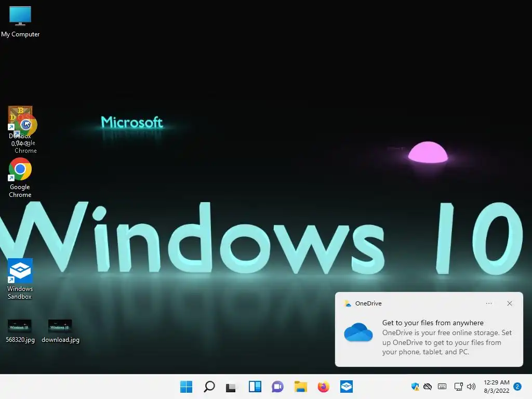Screen dimensions: 532x399
Task: Open the touch keyboard tray icon
Action: [x=442, y=387]
